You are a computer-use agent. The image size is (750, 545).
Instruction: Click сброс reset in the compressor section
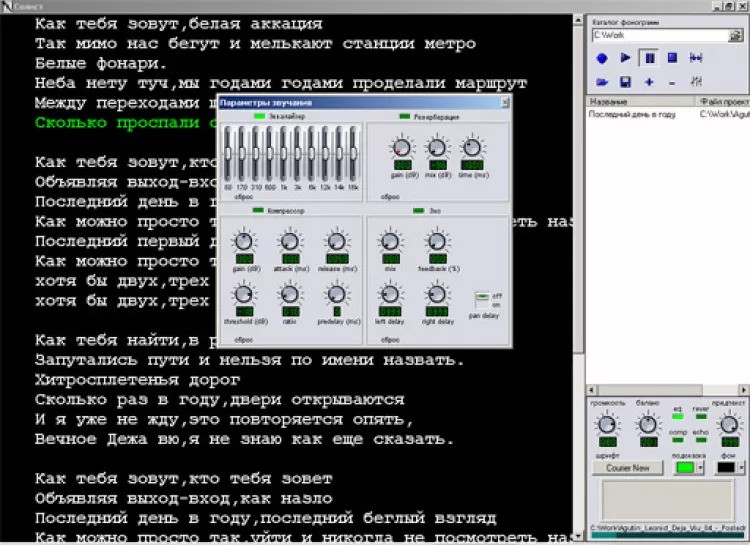tap(243, 340)
